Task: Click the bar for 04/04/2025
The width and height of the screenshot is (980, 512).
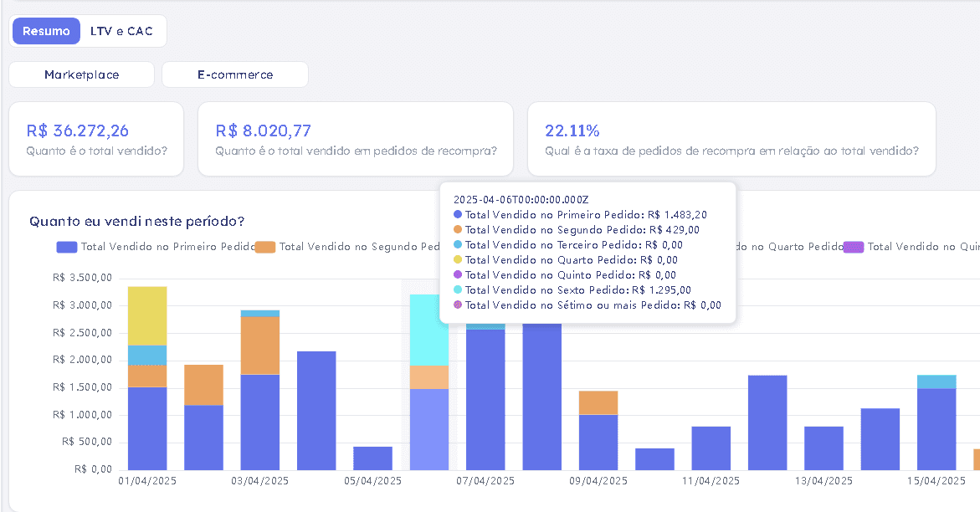Action: pyautogui.click(x=316, y=411)
